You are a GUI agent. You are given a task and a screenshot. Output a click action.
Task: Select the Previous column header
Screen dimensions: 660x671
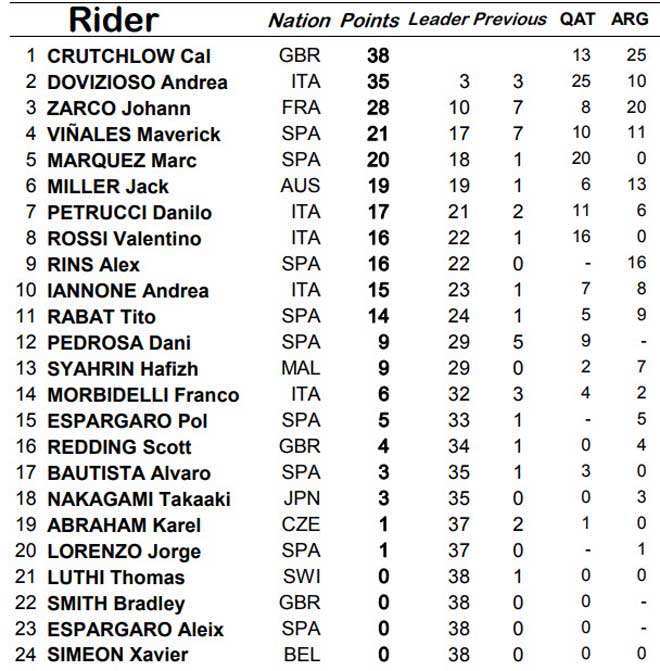tap(510, 20)
